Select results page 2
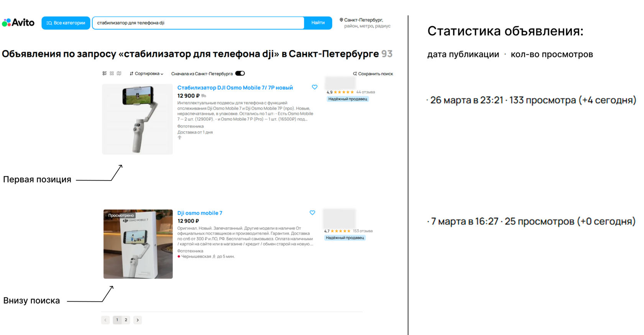Image resolution: width=644 pixels, height=335 pixels. point(126,320)
